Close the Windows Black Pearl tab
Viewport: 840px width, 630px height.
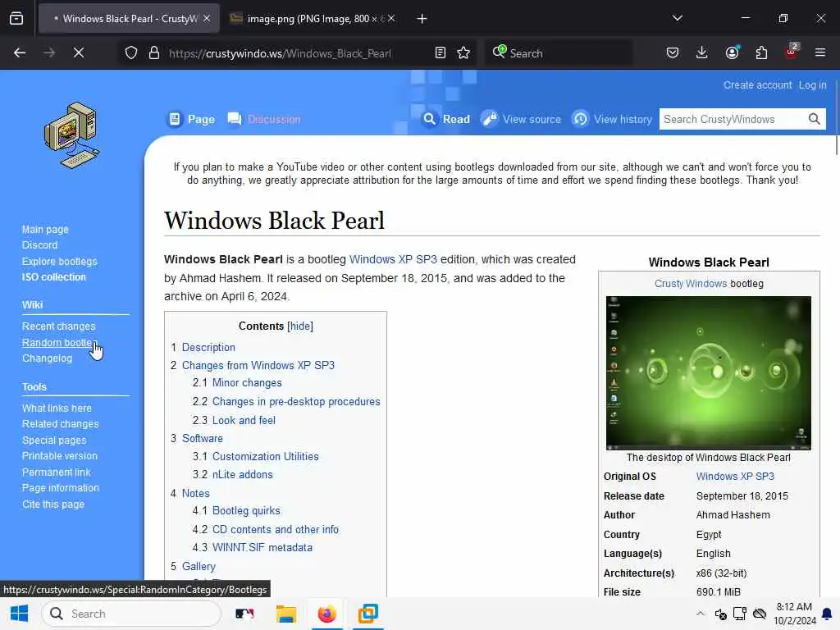point(207,19)
